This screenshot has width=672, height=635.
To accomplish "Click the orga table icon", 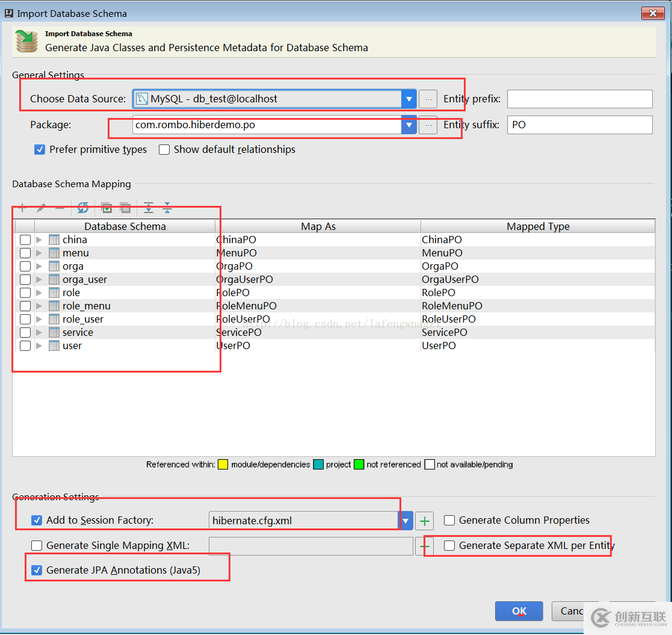I will [x=54, y=266].
